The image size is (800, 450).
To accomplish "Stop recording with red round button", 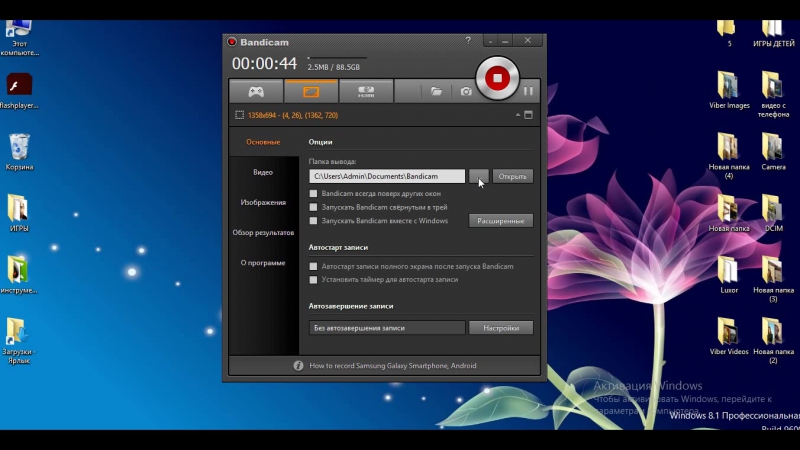I will (x=497, y=78).
